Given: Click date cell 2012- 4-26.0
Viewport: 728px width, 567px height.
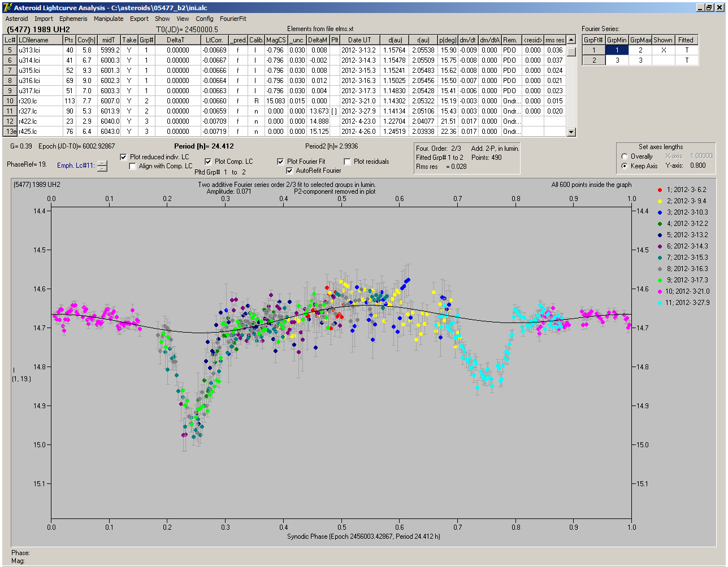Looking at the screenshot, I should [359, 132].
